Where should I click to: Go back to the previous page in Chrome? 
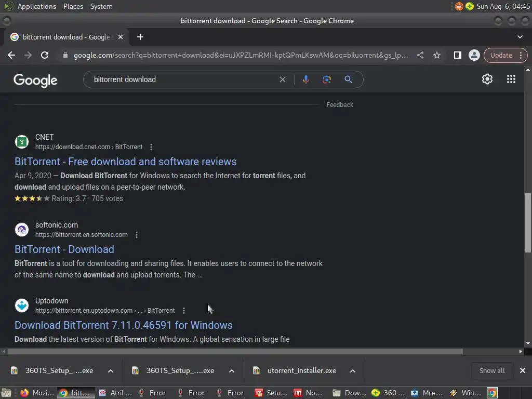(x=11, y=55)
